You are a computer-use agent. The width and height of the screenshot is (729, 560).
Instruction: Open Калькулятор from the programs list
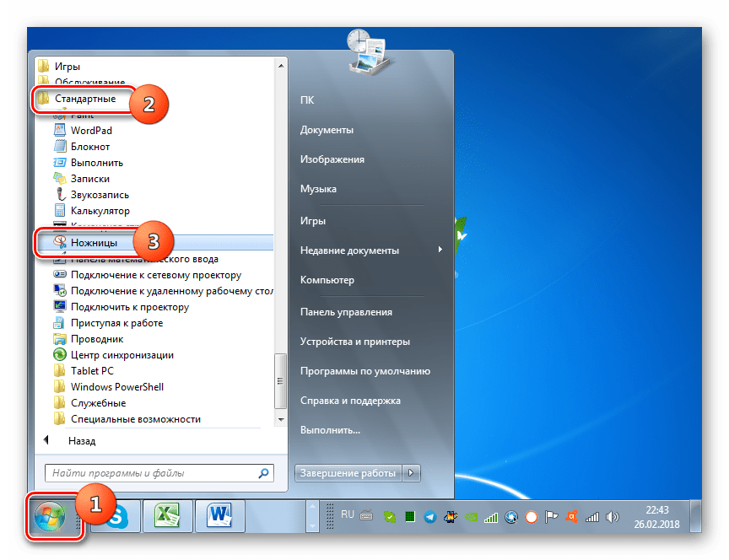100,210
